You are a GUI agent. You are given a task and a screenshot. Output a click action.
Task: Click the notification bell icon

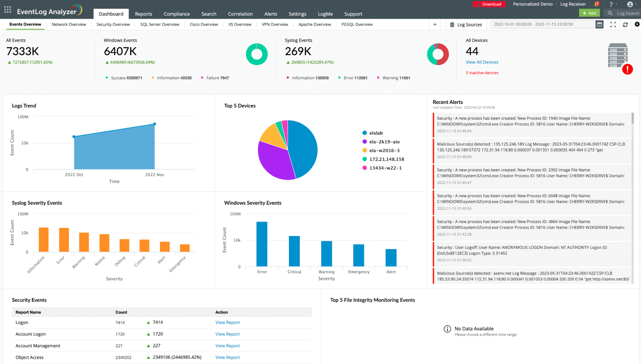[596, 4]
